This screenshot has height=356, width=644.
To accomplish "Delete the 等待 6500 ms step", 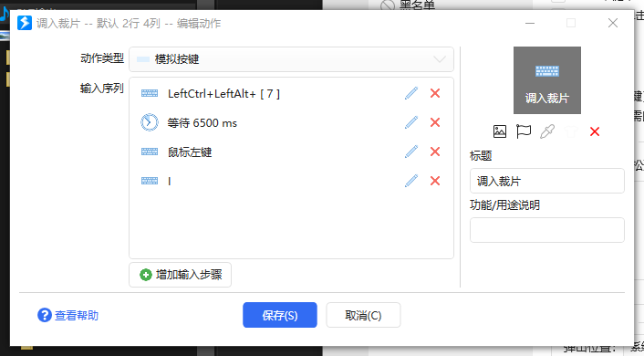I will [435, 122].
